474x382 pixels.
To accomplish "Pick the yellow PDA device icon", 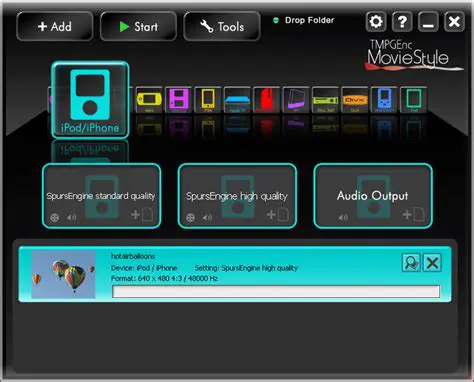I will coord(208,100).
